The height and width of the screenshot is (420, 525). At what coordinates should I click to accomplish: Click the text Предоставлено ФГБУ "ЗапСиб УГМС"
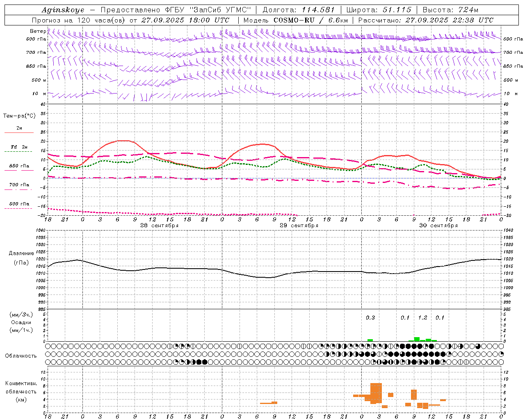point(176,10)
